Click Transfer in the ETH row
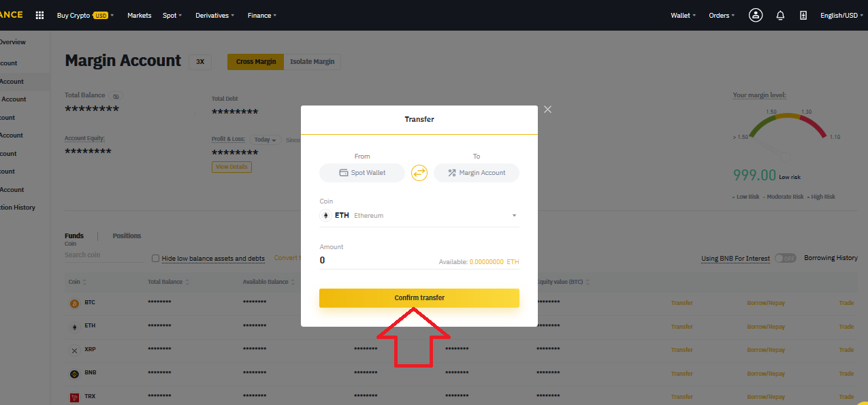868x405 pixels. point(681,326)
